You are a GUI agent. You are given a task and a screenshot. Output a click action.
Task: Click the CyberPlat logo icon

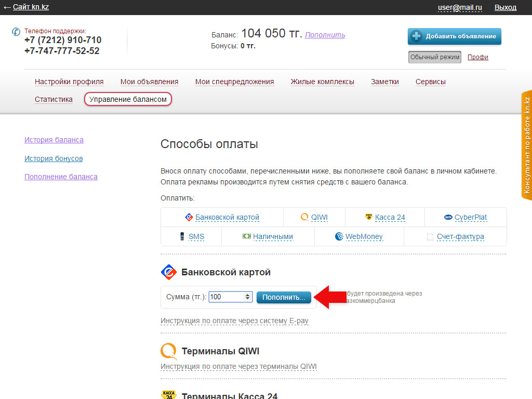pyautogui.click(x=448, y=217)
